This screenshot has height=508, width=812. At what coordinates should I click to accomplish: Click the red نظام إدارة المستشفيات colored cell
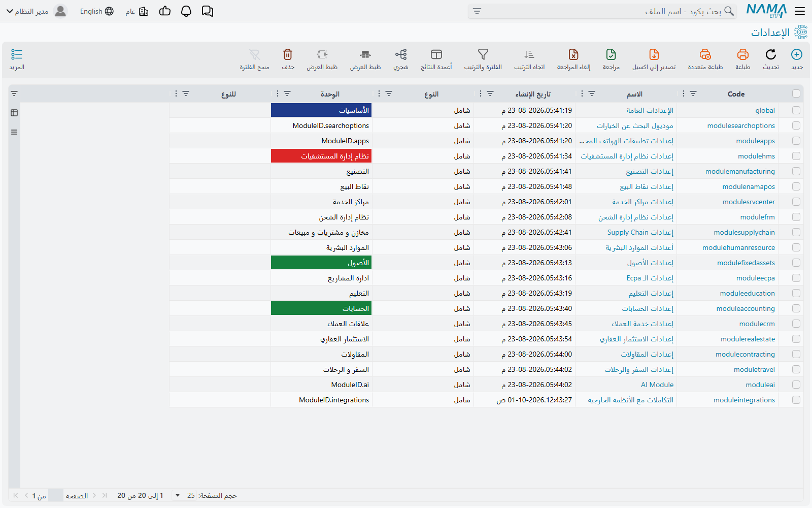coord(321,156)
